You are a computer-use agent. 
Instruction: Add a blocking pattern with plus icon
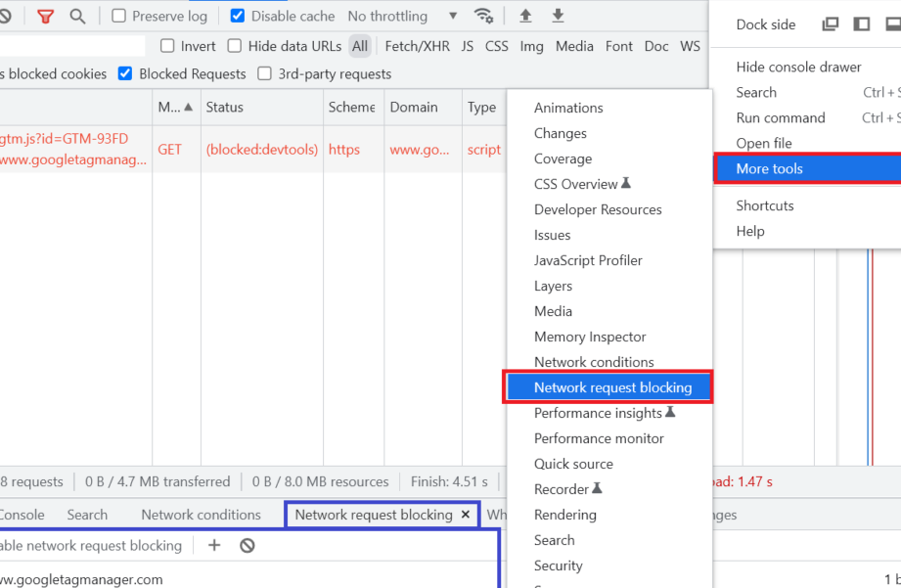point(214,545)
